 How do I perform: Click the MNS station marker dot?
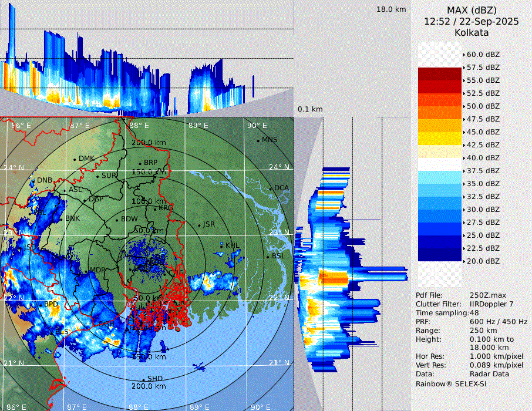pyautogui.click(x=258, y=140)
